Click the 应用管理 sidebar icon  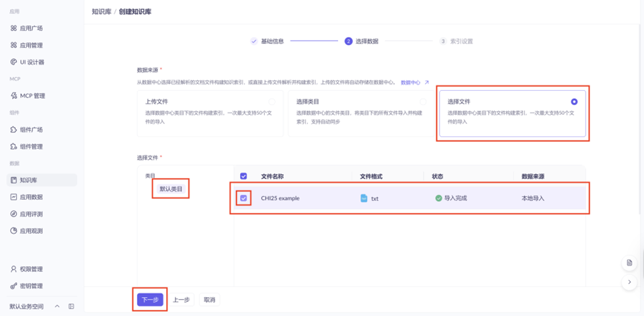click(13, 45)
